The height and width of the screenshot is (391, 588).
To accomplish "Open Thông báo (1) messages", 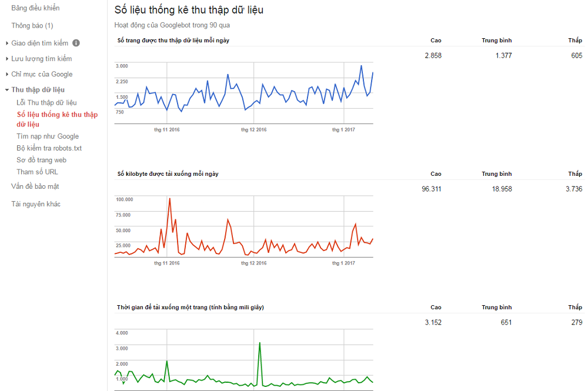I will (32, 26).
